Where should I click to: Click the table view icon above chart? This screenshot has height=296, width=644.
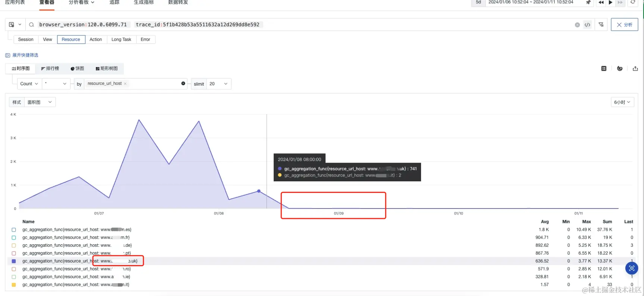click(x=604, y=69)
